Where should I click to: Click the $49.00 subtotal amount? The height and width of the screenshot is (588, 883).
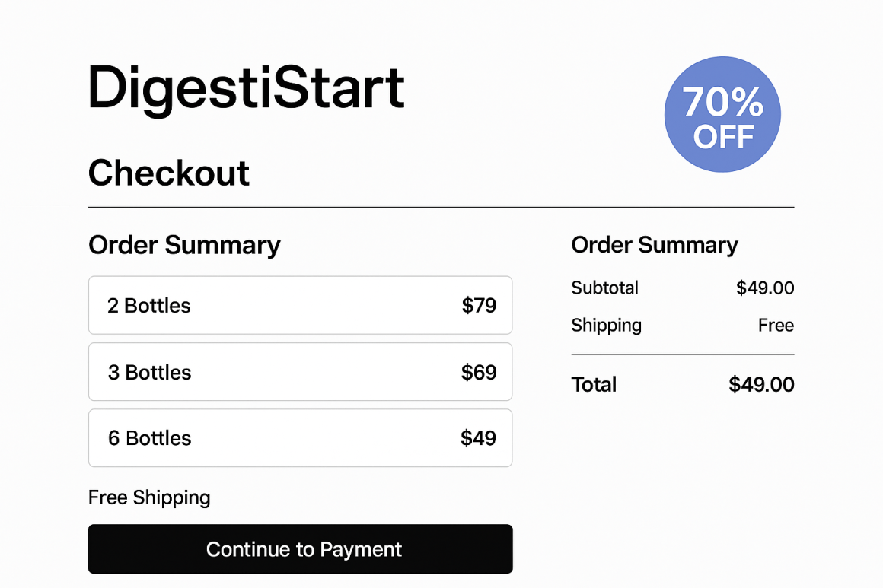pos(764,288)
